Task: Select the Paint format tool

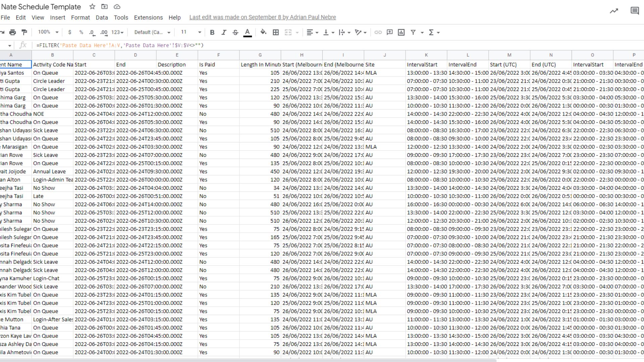Action: [x=24, y=32]
